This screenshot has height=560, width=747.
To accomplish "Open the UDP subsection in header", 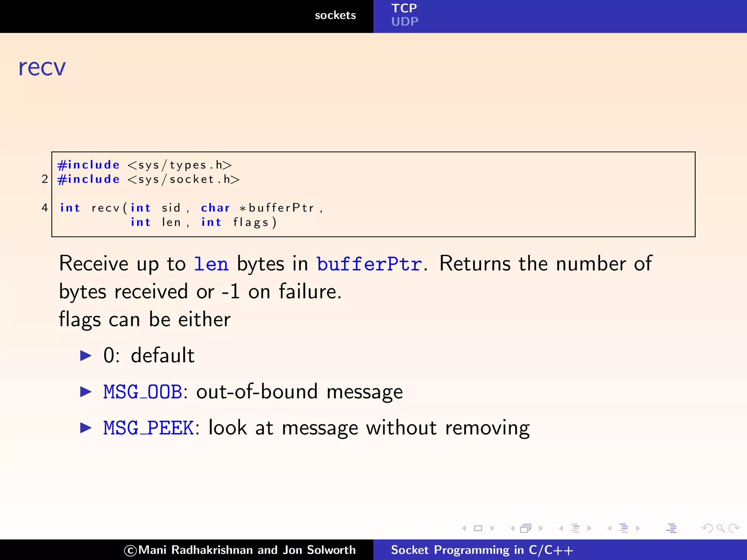I will coord(405,22).
